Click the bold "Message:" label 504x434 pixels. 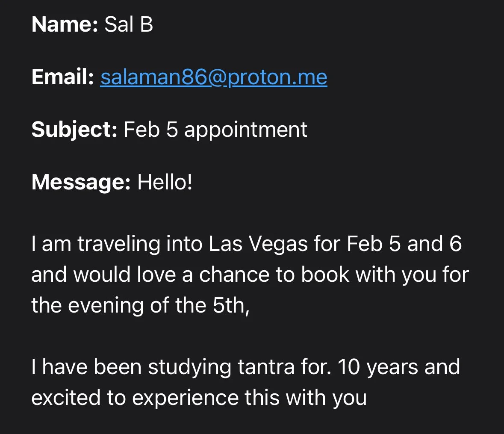pos(81,182)
